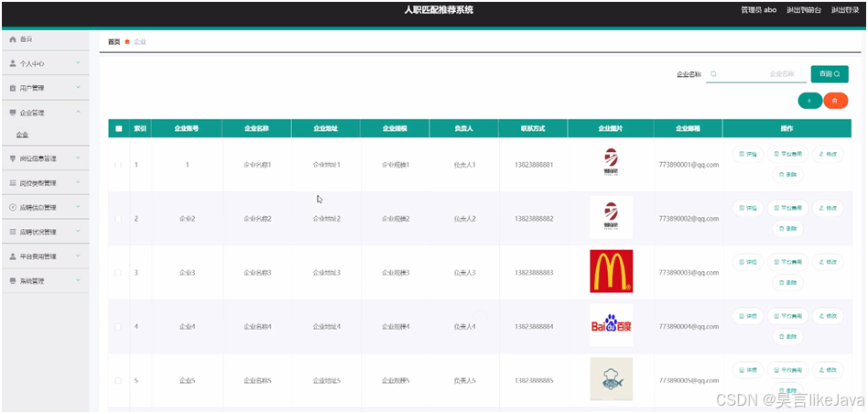Viewport: 868px width, 414px height.
Task: Click the 查询 search button
Action: tap(830, 73)
